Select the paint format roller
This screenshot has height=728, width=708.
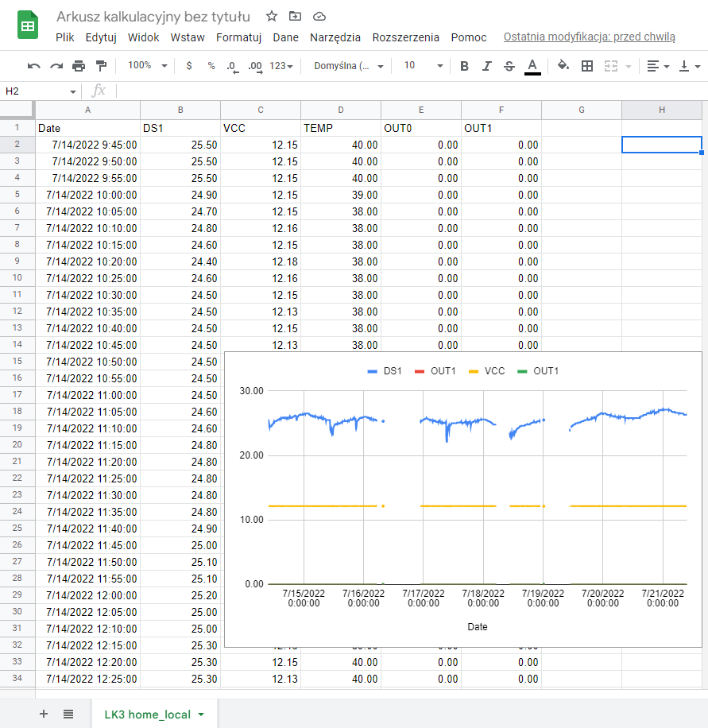coord(101,66)
